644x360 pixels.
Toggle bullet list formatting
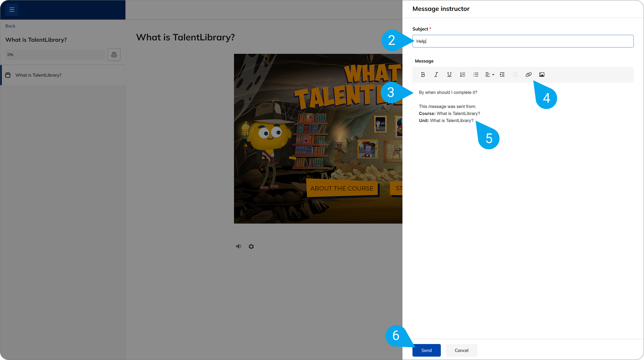[476, 74]
